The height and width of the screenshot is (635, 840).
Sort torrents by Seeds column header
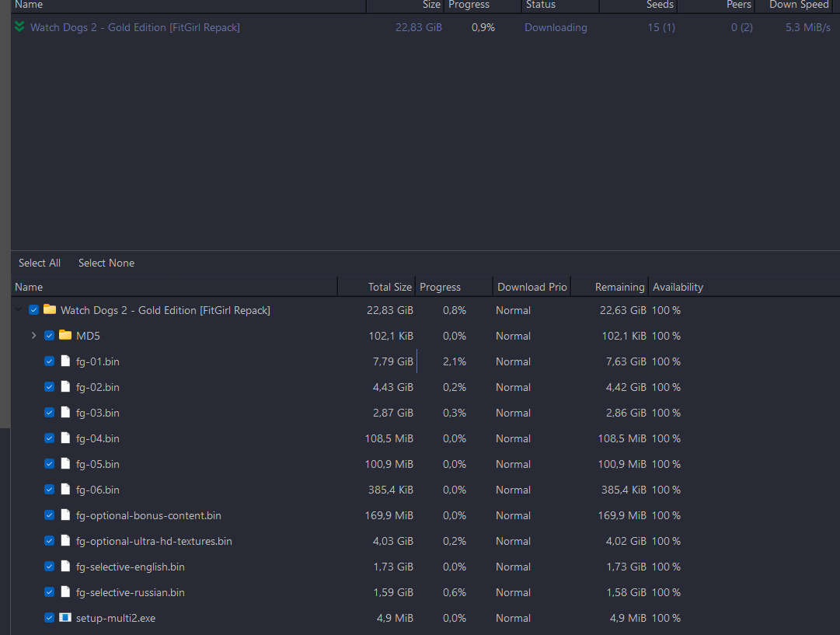638,5
